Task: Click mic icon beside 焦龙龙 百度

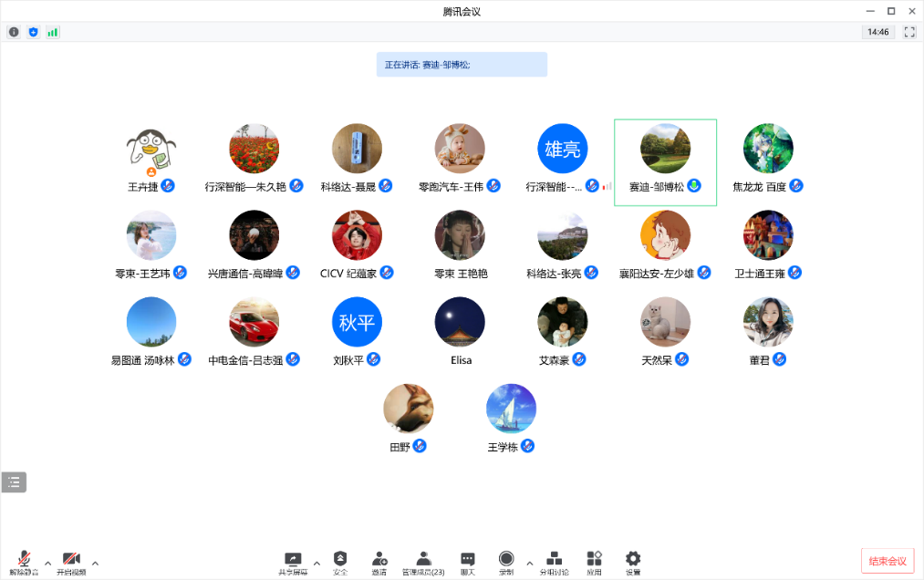Action: pos(796,186)
